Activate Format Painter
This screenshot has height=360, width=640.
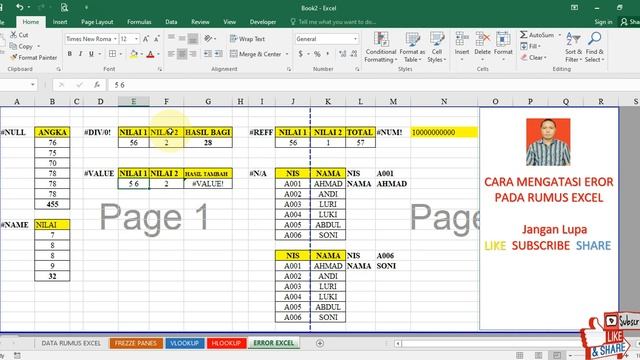pos(33,58)
